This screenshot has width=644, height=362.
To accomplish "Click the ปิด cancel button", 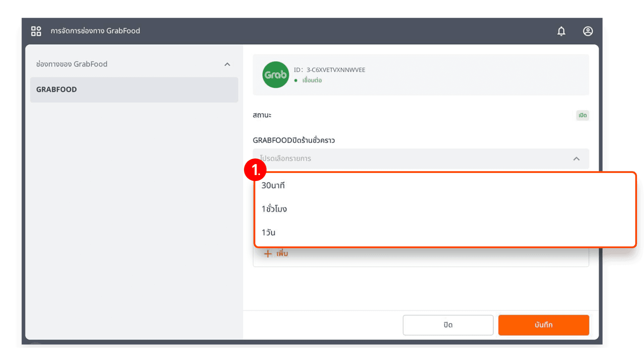I will [448, 325].
